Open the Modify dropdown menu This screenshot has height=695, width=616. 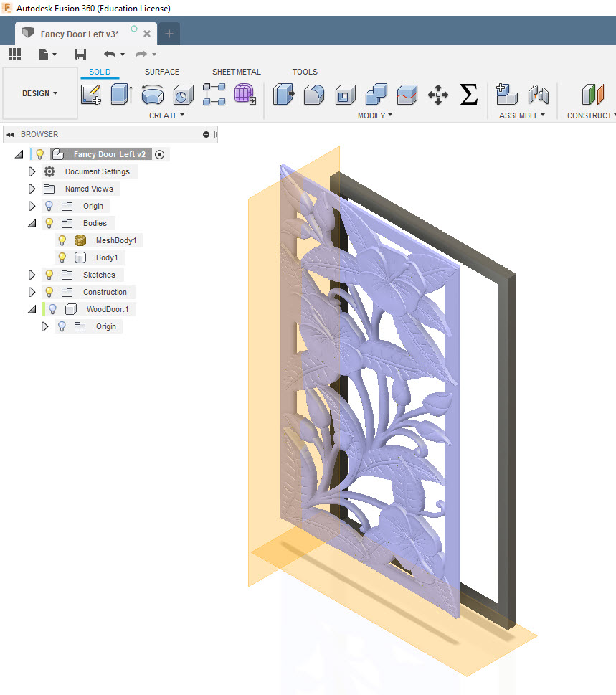pos(374,115)
